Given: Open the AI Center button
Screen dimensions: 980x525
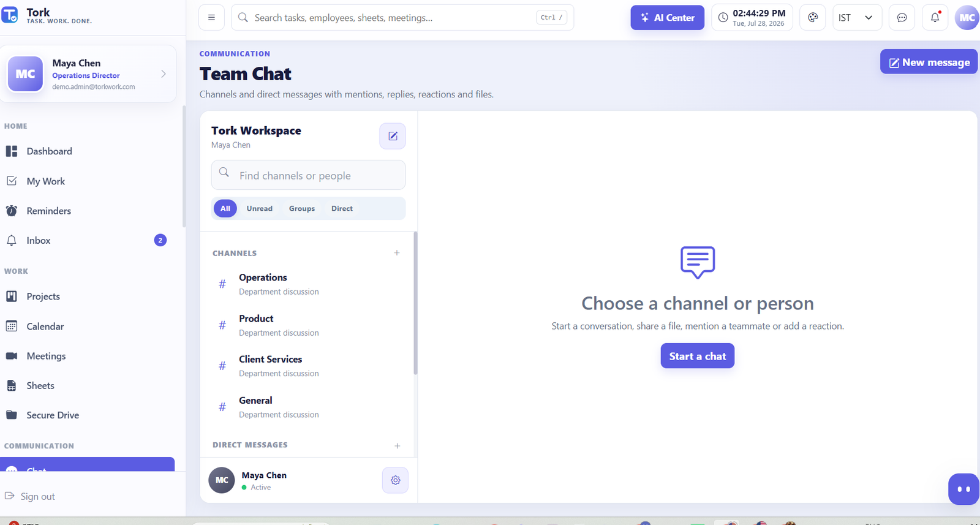Looking at the screenshot, I should tap(667, 18).
